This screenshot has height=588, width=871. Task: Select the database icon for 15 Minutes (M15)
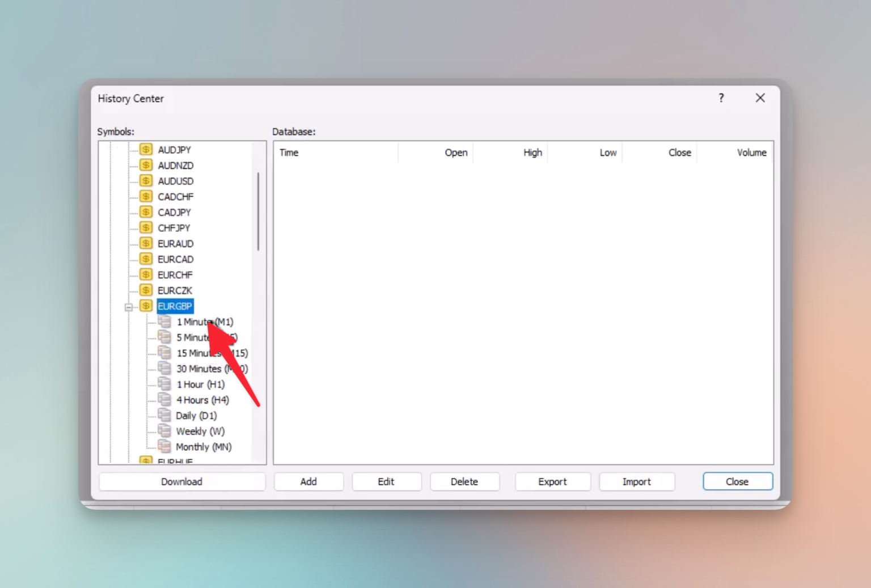pos(165,353)
